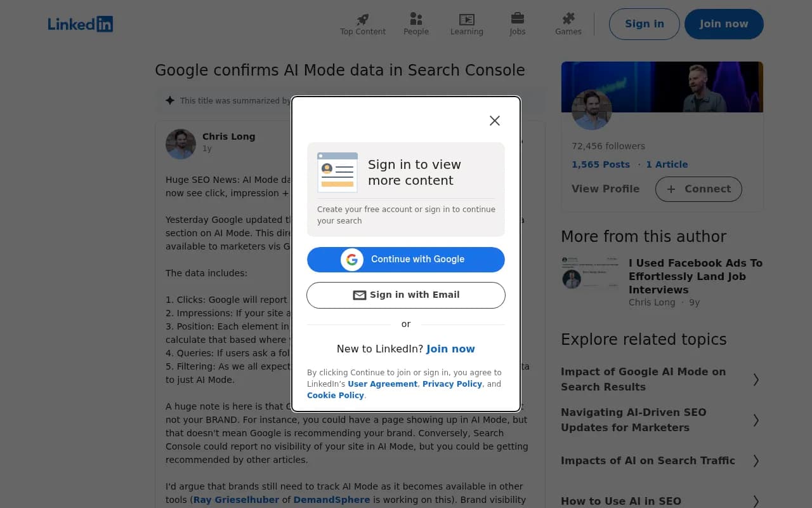The width and height of the screenshot is (812, 508).
Task: Open Ray Grieselhuber profile link
Action: pos(236,500)
